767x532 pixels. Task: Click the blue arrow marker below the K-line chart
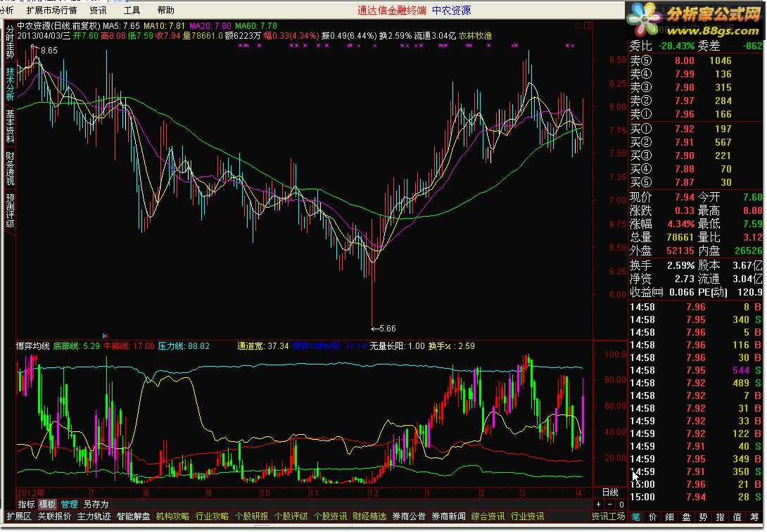pos(105,336)
